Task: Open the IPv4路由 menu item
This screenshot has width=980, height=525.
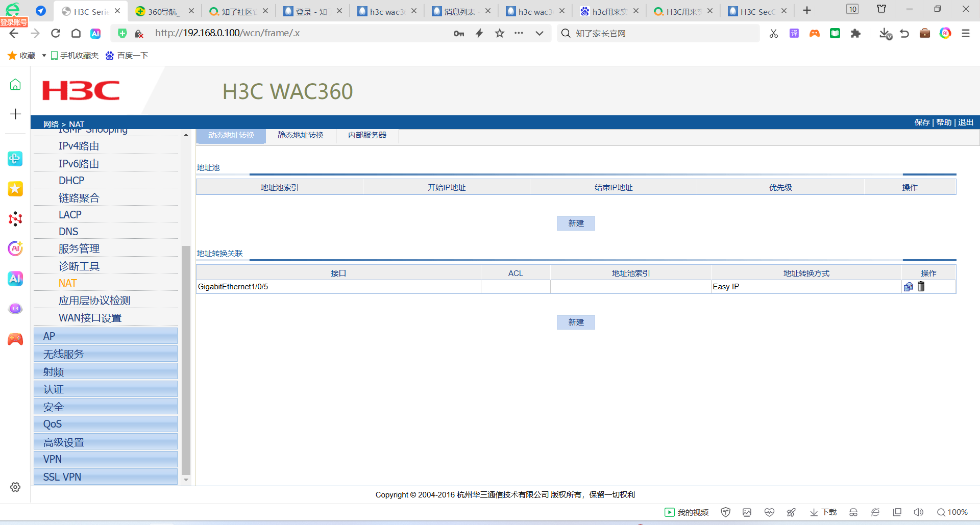Action: pyautogui.click(x=79, y=146)
